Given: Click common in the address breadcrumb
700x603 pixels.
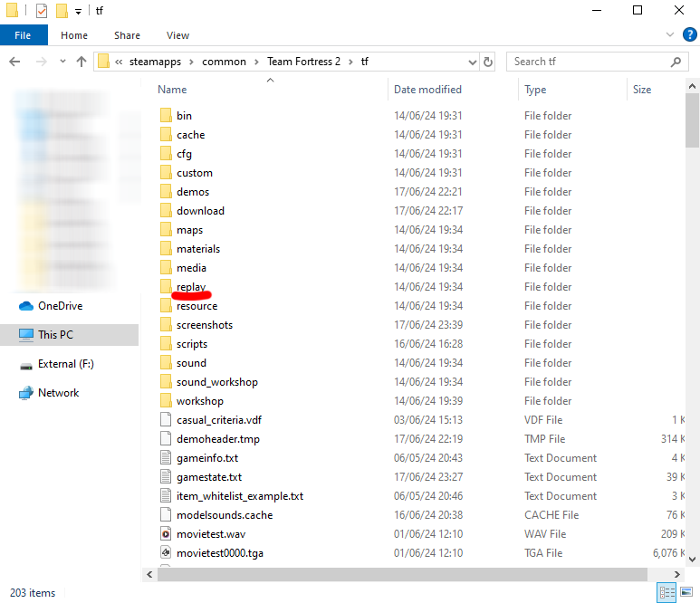Looking at the screenshot, I should 224,62.
